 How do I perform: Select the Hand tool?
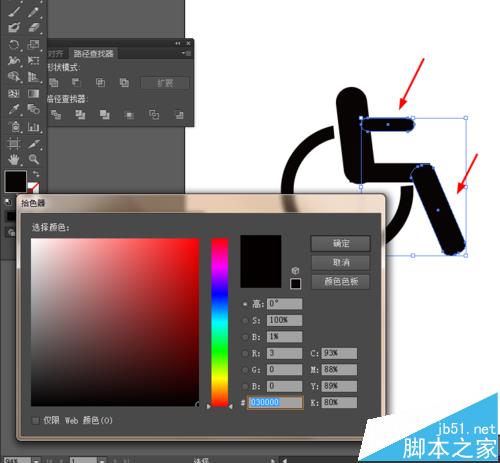coord(14,159)
